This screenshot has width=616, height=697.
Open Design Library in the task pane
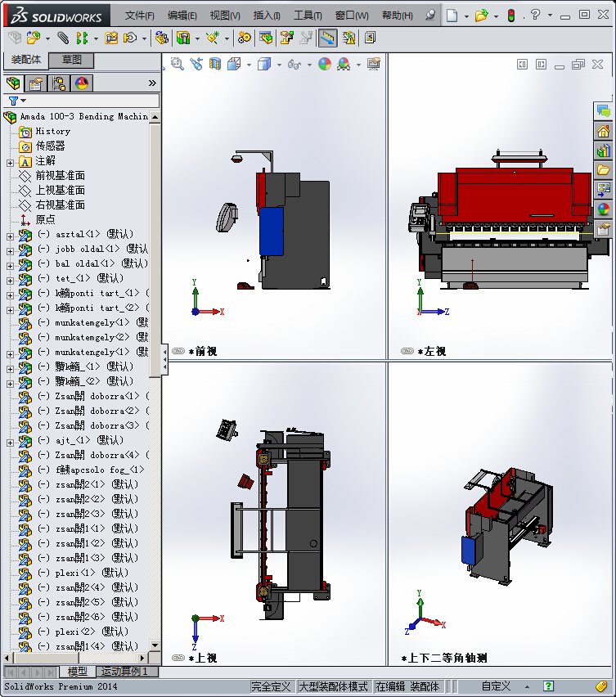pyautogui.click(x=603, y=151)
